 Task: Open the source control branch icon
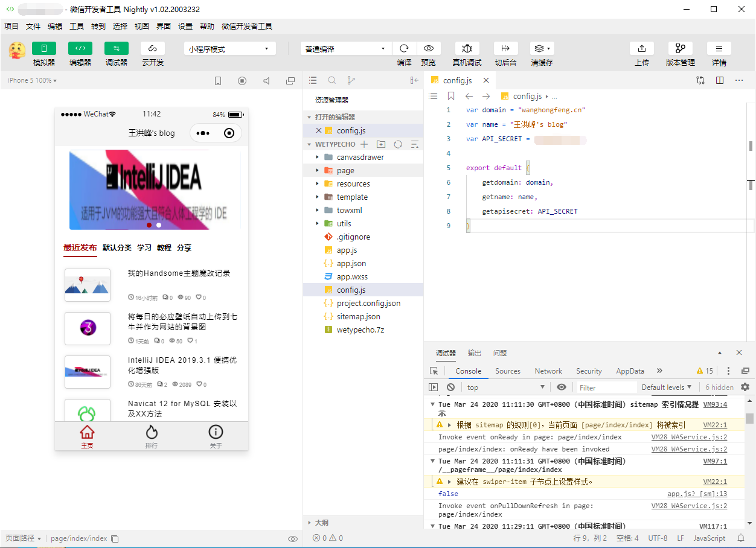[351, 80]
